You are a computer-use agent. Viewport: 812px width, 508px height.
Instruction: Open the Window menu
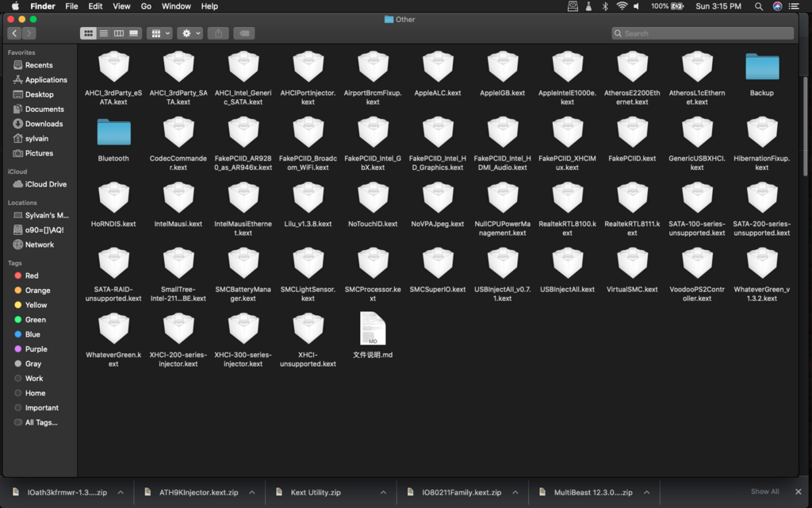click(176, 6)
